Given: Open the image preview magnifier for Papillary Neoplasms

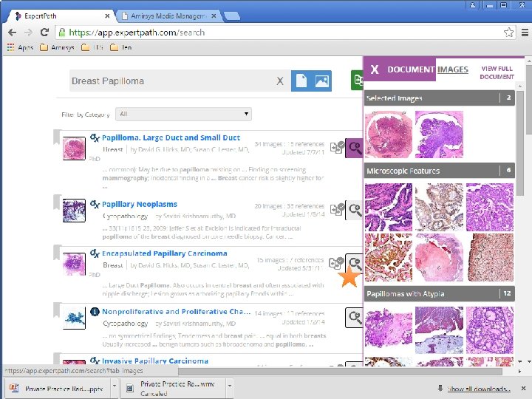Looking at the screenshot, I should [355, 210].
